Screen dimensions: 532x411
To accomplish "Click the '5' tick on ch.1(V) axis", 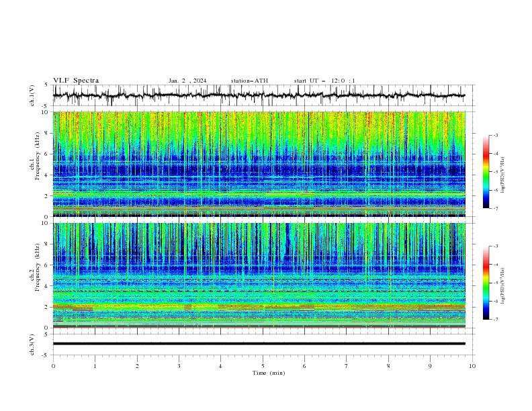I will tap(46, 85).
